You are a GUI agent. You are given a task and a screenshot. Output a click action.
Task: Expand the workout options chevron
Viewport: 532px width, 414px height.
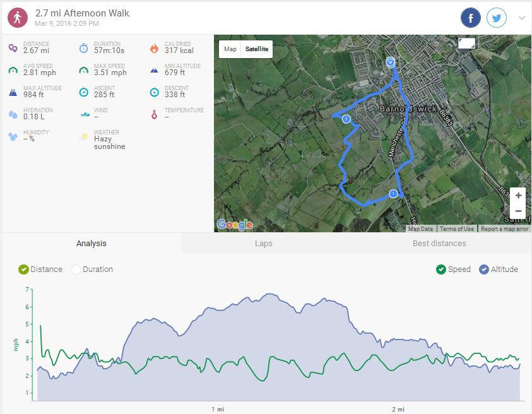(x=522, y=18)
